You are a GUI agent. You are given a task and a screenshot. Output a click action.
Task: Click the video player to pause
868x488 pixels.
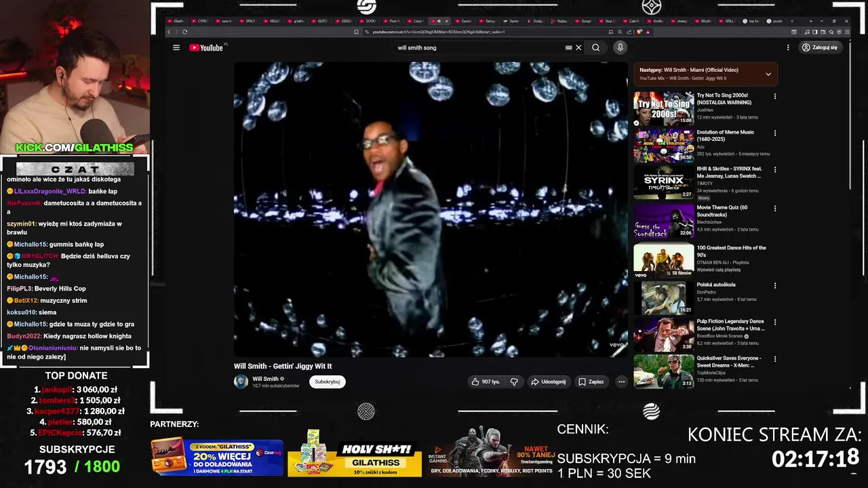click(x=431, y=209)
